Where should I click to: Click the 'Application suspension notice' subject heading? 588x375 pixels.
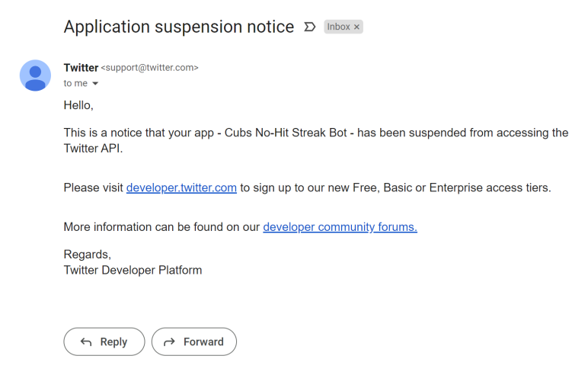point(179,27)
